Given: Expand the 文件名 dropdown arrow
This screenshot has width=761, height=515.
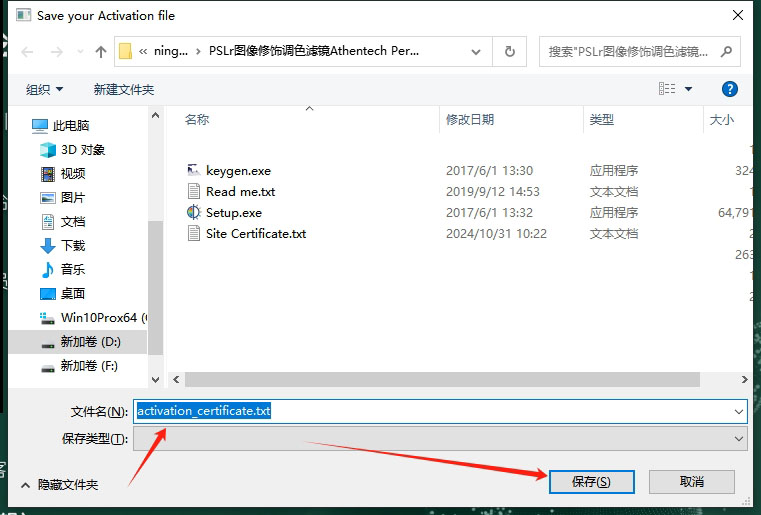Looking at the screenshot, I should 739,412.
